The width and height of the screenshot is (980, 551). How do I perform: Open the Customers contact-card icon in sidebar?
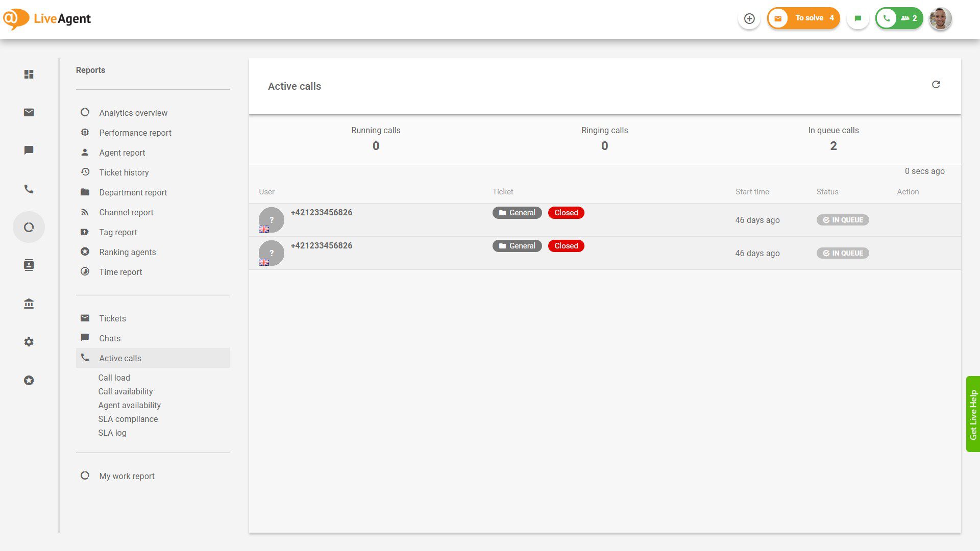tap(29, 265)
